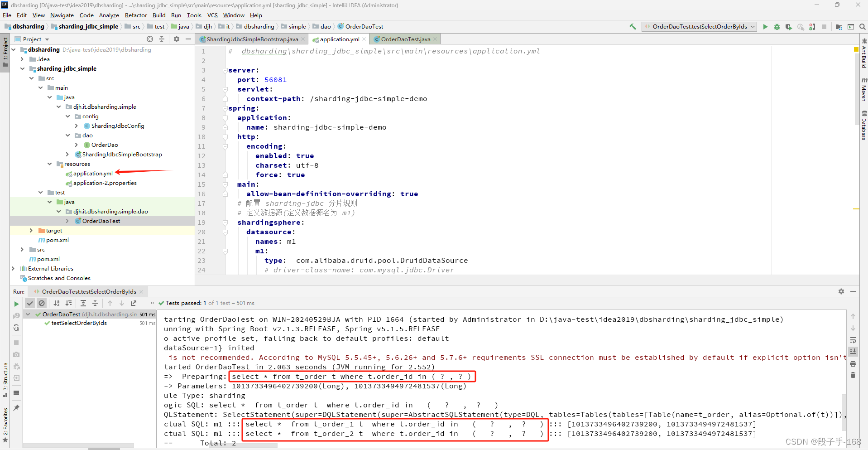Run OrderDaoTest with the green Run button

click(765, 27)
